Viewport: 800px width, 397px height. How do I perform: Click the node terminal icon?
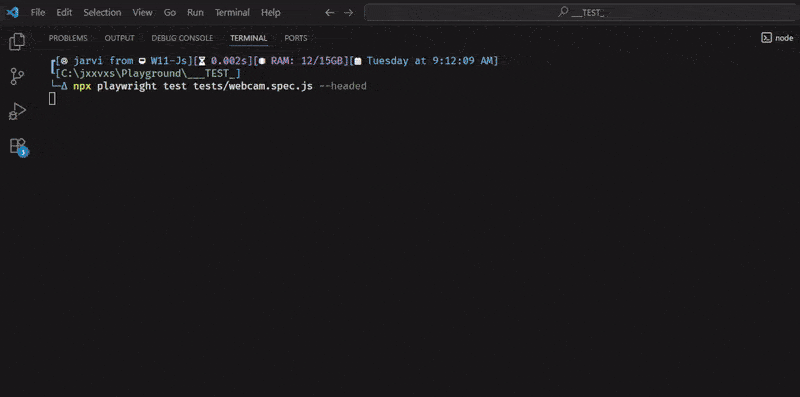[x=766, y=38]
